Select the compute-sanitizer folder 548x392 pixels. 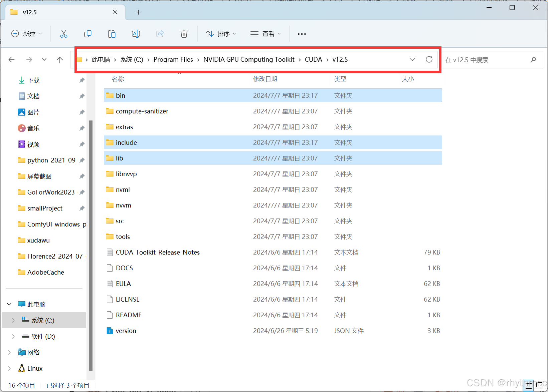273,111
